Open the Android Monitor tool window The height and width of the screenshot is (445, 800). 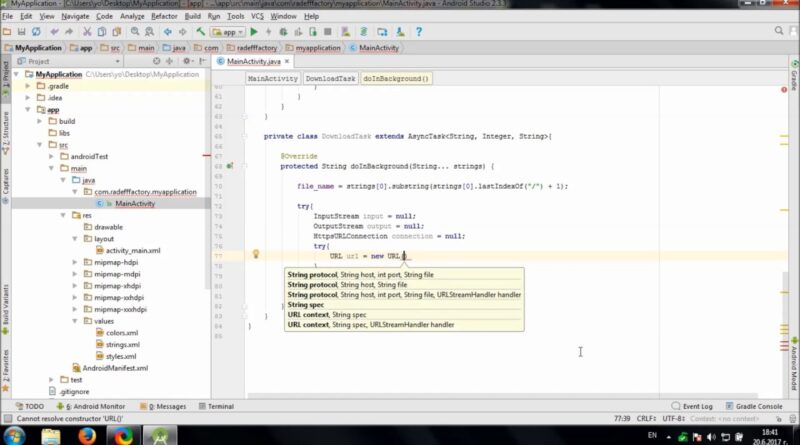91,406
